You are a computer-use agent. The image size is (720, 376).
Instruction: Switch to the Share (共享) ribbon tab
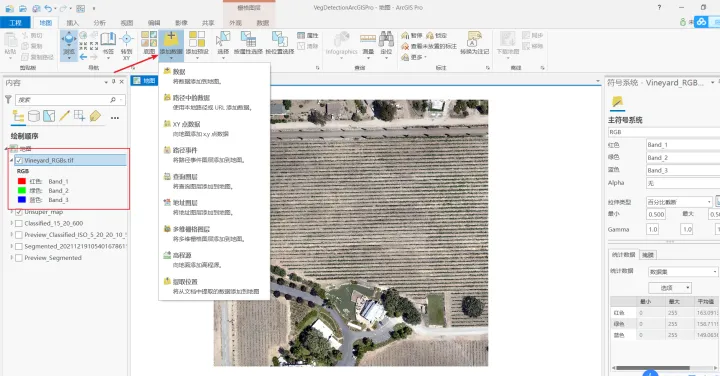(x=208, y=22)
